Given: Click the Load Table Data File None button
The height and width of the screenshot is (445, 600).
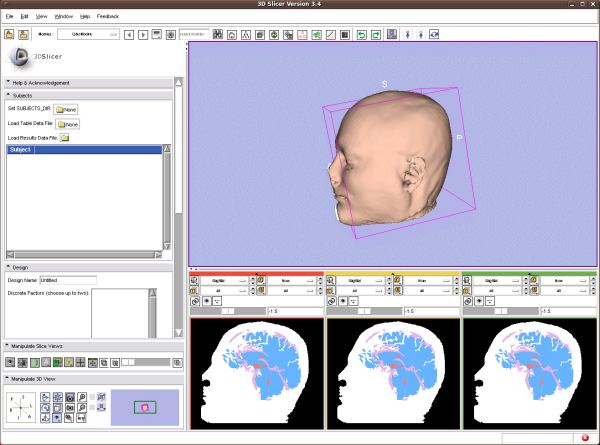Looking at the screenshot, I should (68, 124).
